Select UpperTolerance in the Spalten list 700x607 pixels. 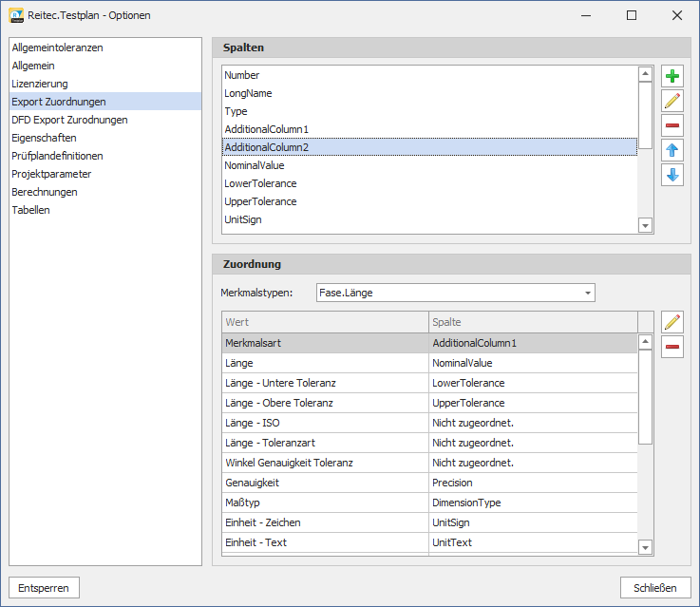(x=260, y=201)
